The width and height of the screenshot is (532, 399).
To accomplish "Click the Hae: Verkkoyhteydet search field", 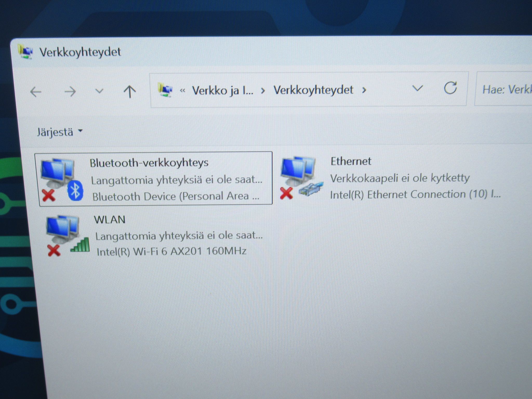I will coord(503,89).
